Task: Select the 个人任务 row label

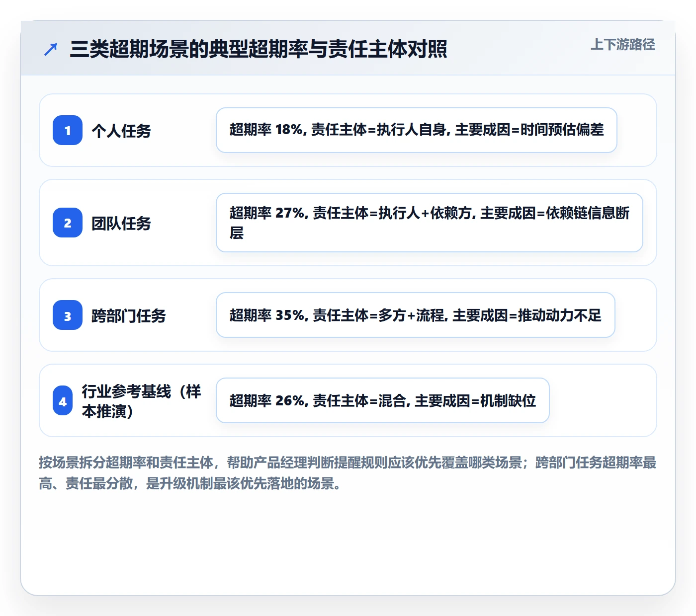Action: (121, 131)
